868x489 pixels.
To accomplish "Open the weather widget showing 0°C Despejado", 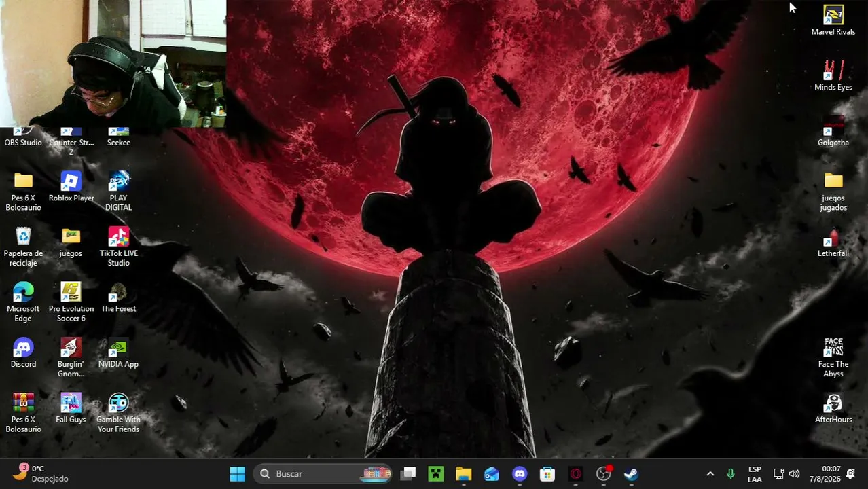I will tap(42, 473).
